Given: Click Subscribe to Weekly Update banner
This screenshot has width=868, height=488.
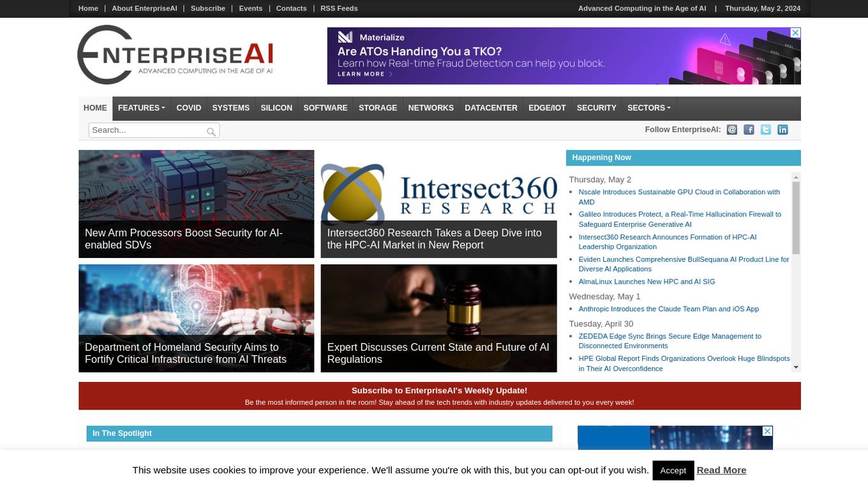Looking at the screenshot, I should pyautogui.click(x=440, y=396).
